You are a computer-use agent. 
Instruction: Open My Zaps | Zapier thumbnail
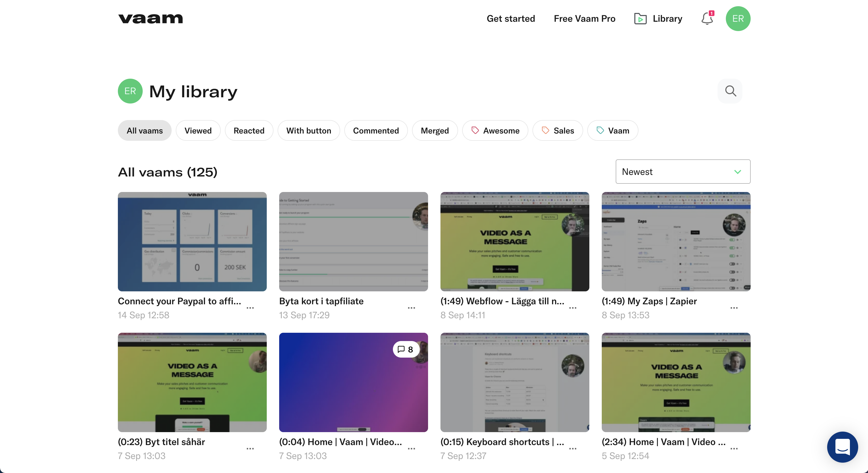676,242
